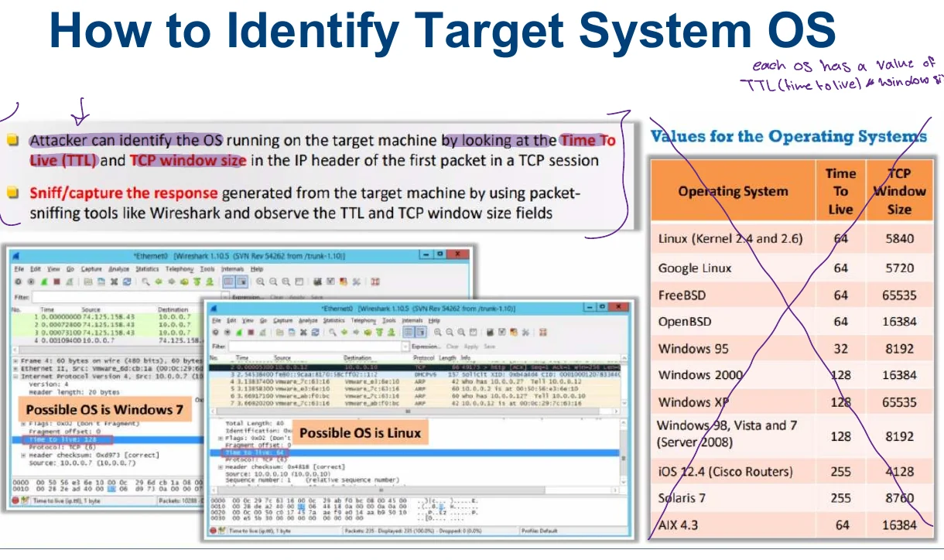Save capture file icon in front Wireshark window
The height and width of the screenshot is (560, 944).
tap(292, 333)
